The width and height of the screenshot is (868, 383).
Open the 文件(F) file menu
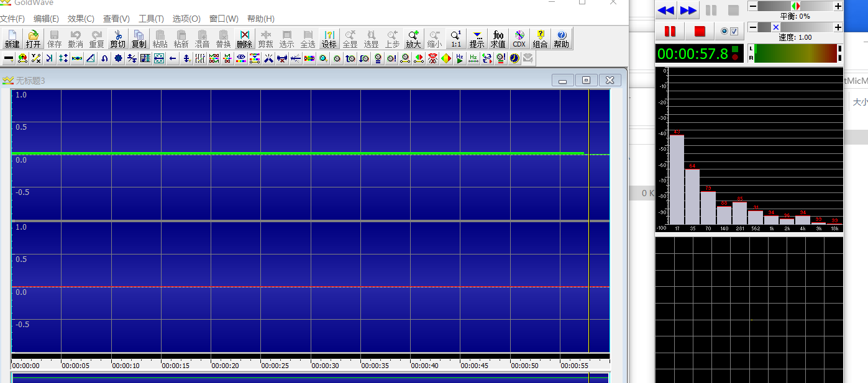[x=12, y=19]
